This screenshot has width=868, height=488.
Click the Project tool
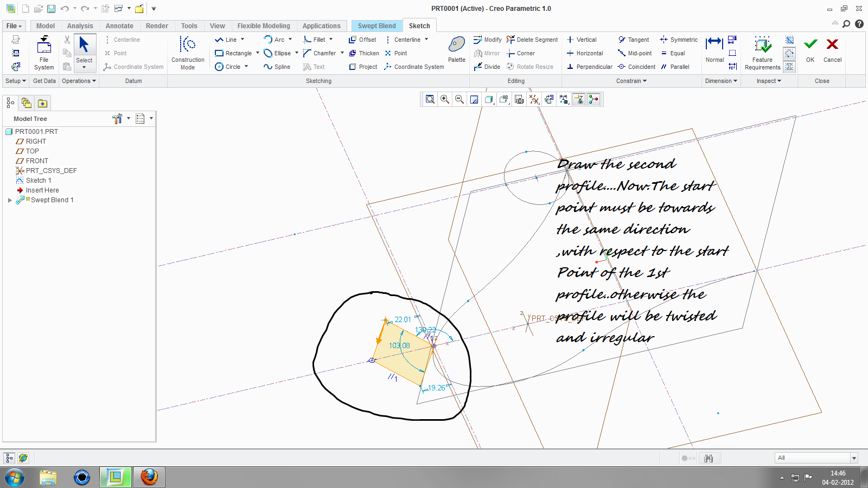[x=363, y=67]
